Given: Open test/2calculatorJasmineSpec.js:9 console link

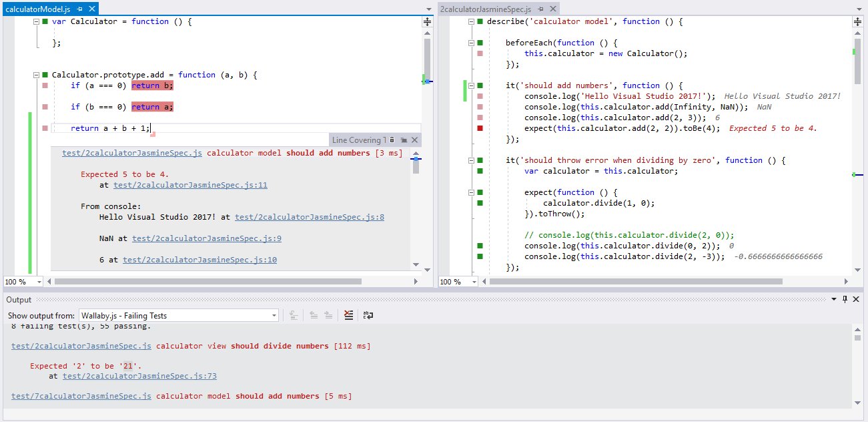Looking at the screenshot, I should point(207,238).
